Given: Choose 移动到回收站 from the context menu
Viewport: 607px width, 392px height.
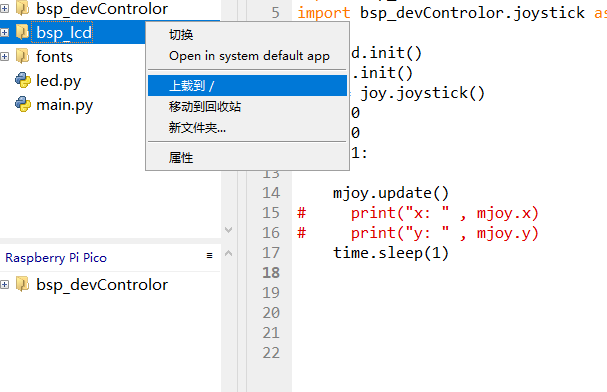Looking at the screenshot, I should pos(247,106).
